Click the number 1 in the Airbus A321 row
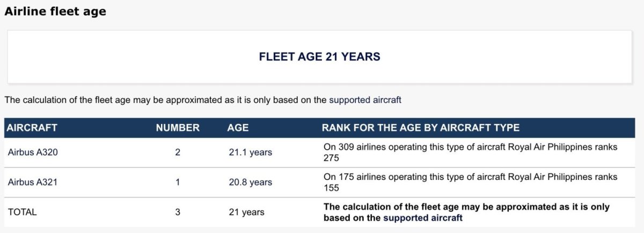644x233 pixels. pyautogui.click(x=178, y=183)
